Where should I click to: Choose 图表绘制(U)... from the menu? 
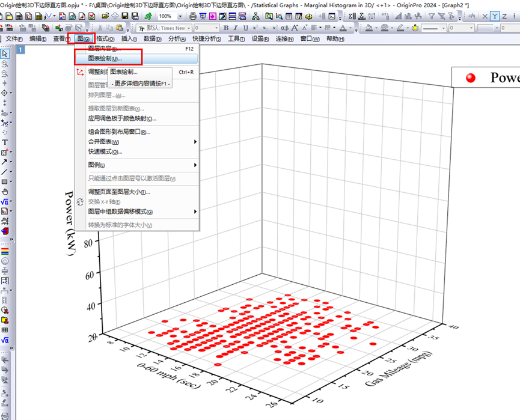coord(136,59)
